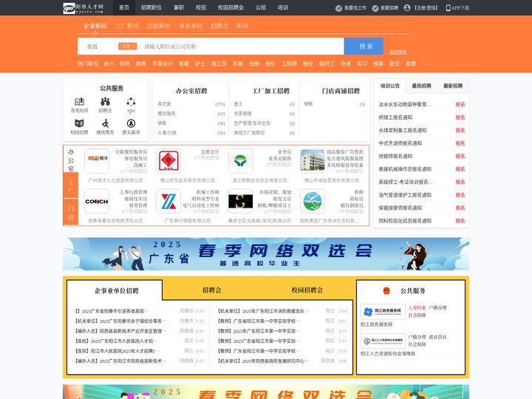The height and width of the screenshot is (399, 532).
Task: Open the 绿洲生态科技 round logo
Action: (313, 201)
